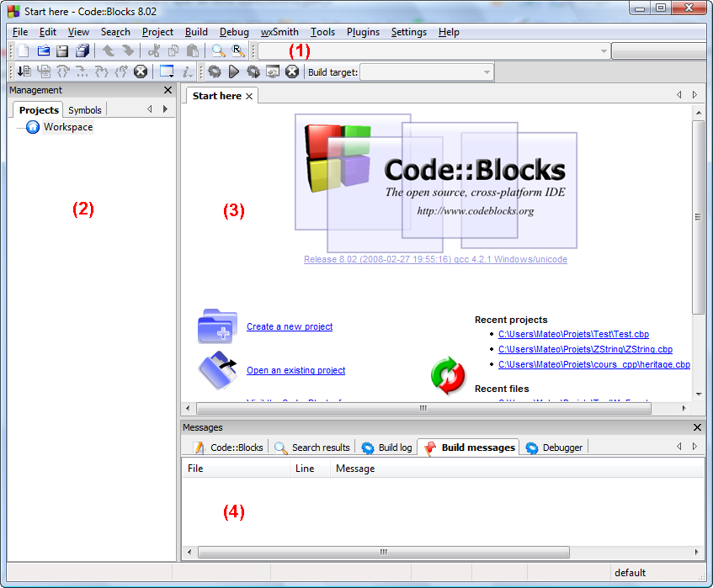Switch to the Symbols tab
Image resolution: width=713 pixels, height=588 pixels.
(x=84, y=110)
